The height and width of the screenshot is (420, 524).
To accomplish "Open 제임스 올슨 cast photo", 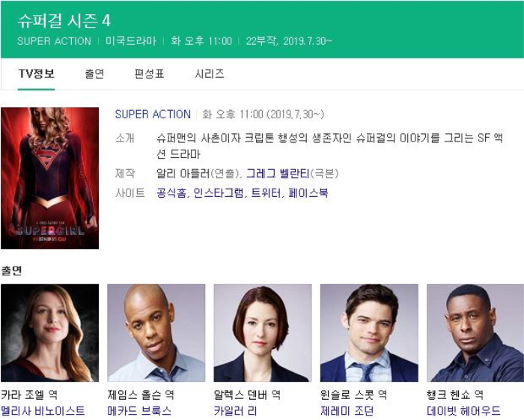I will [156, 333].
